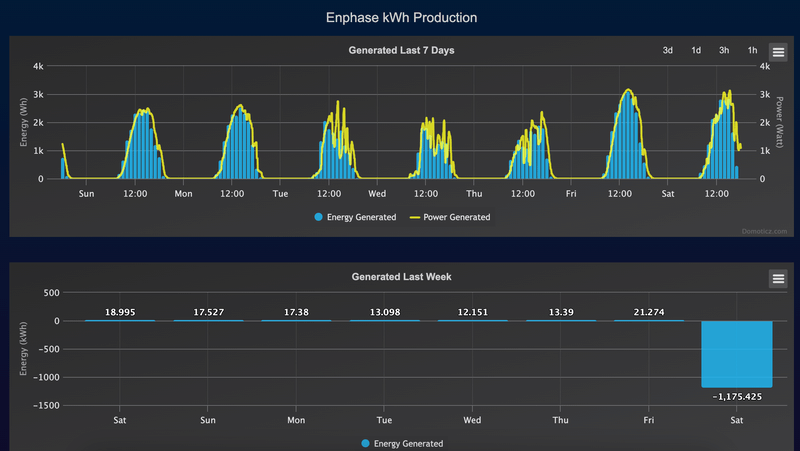
Task: Select the 1d zoom range
Action: (x=696, y=51)
